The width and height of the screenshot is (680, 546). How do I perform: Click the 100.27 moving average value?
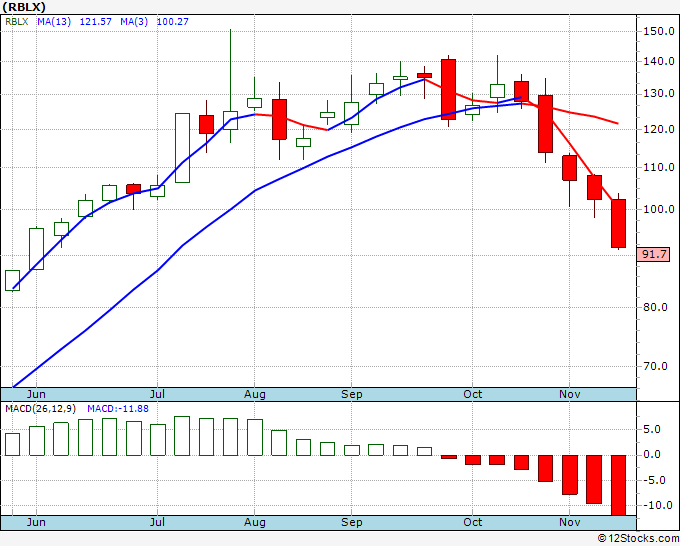pos(173,21)
